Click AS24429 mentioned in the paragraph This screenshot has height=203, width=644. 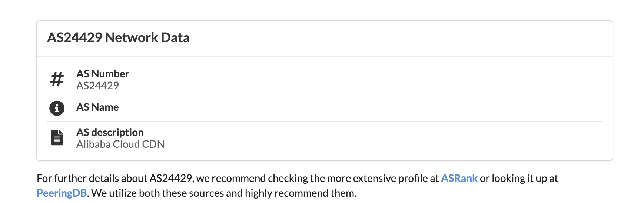click(x=170, y=178)
